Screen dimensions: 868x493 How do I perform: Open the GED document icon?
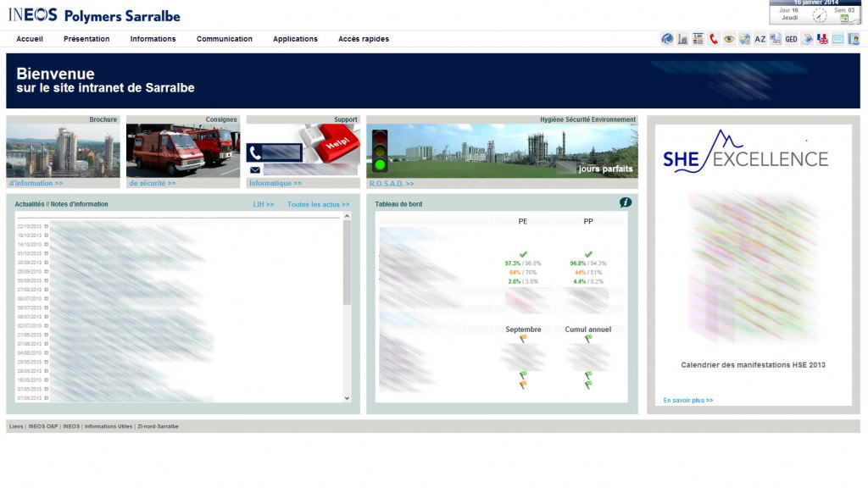click(x=791, y=39)
